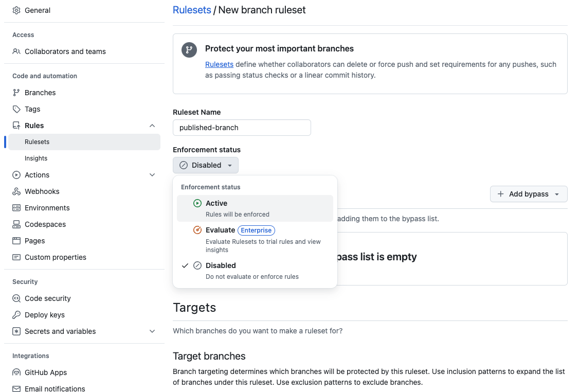The width and height of the screenshot is (579, 392).
Task: Open Insights under Rules
Action: click(x=36, y=158)
